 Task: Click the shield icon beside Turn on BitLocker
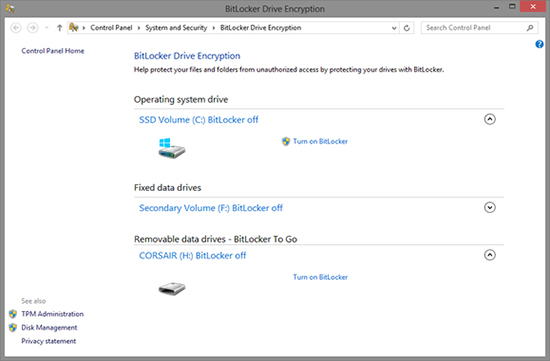[x=286, y=141]
